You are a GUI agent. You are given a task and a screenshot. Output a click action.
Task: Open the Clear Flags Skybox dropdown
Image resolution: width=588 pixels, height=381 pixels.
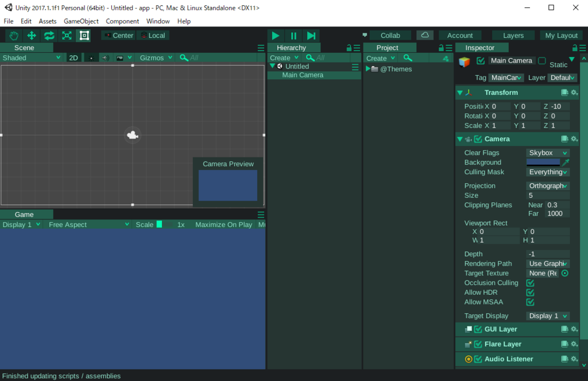548,153
